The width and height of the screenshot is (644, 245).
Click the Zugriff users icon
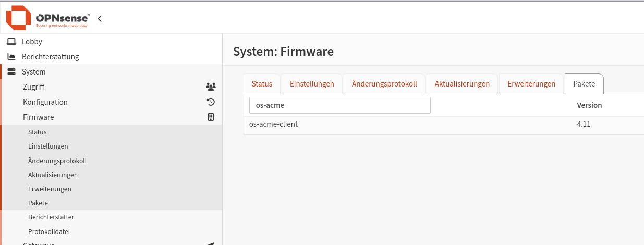point(211,87)
